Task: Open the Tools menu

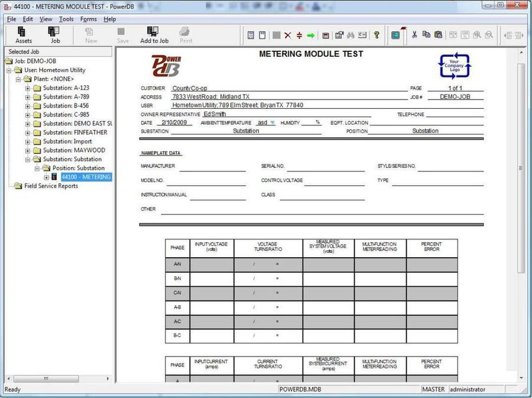Action: 66,19
